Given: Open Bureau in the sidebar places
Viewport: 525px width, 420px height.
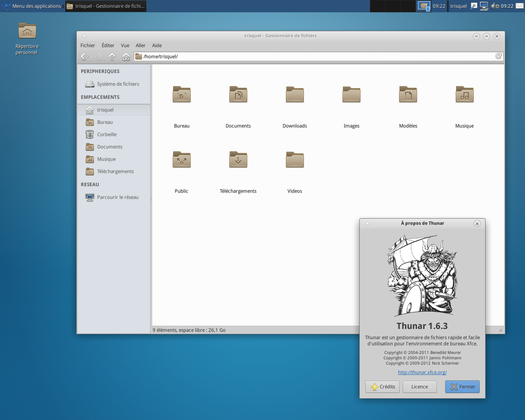Looking at the screenshot, I should pyautogui.click(x=114, y=122).
